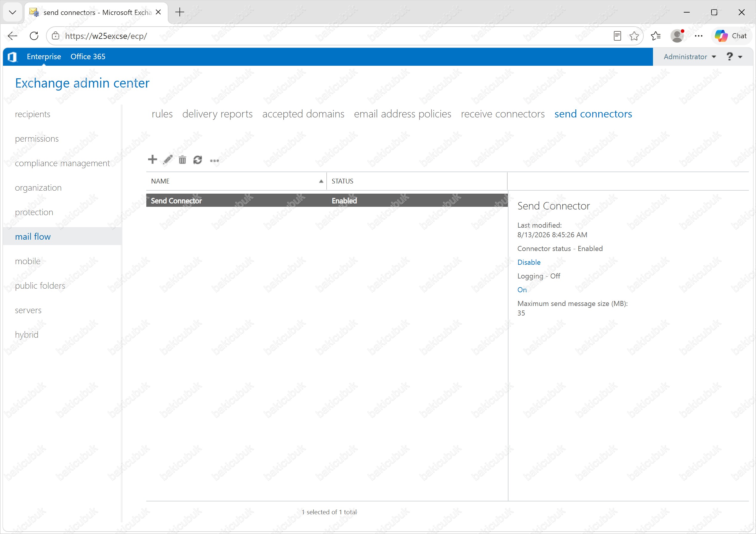
Task: Sort by NAME column arrow
Action: tap(321, 181)
